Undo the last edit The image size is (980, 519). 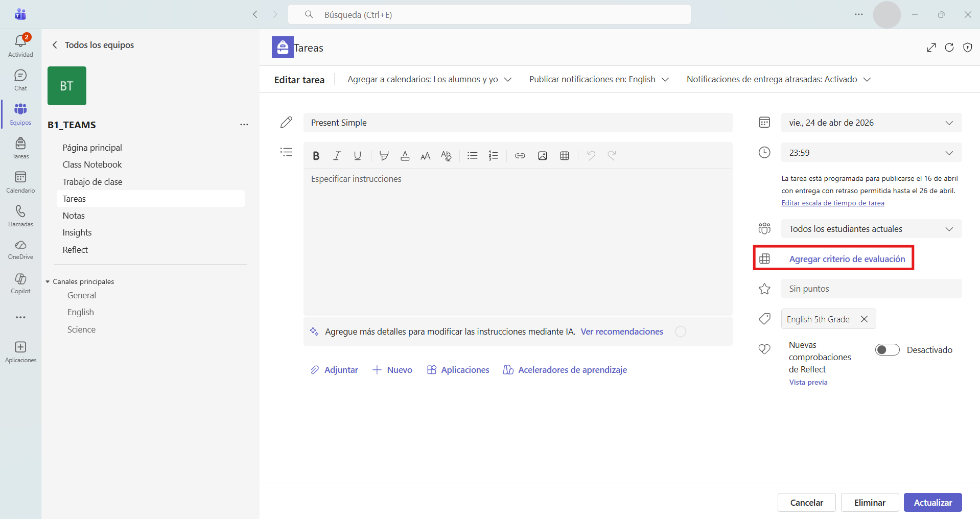click(591, 156)
